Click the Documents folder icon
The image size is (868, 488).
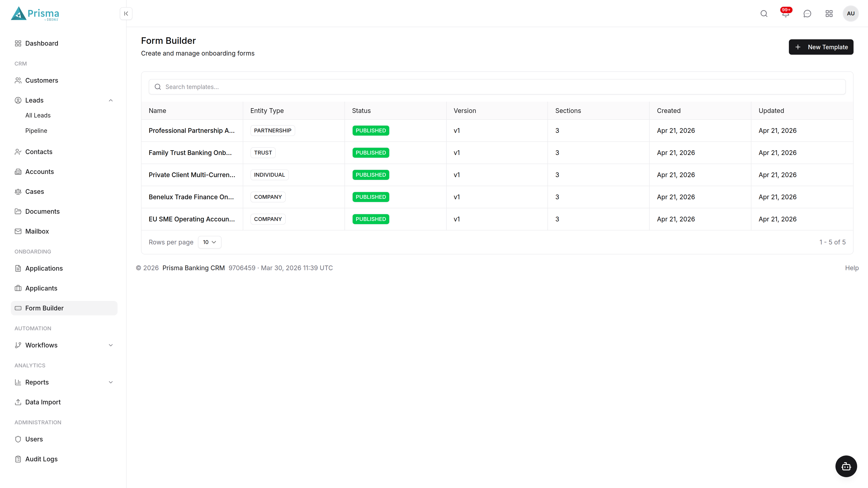18,211
